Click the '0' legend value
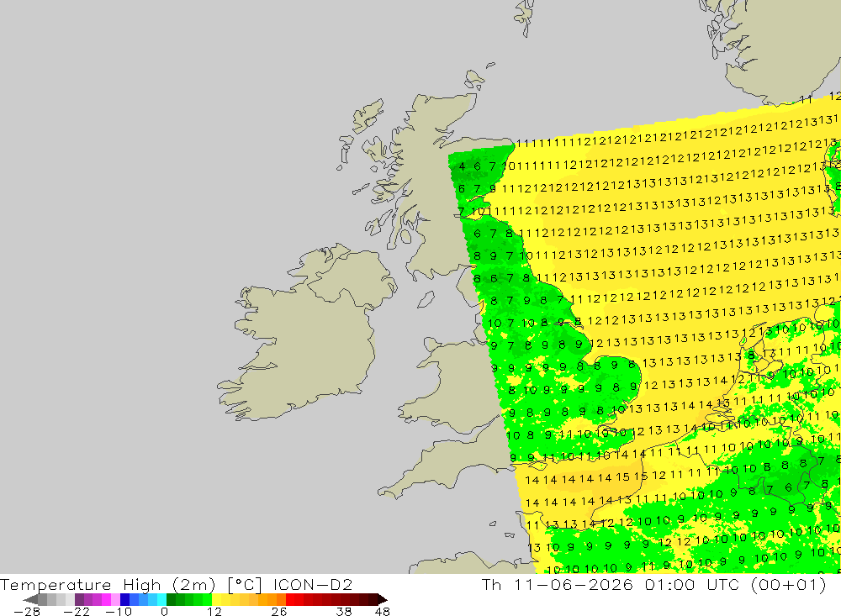 (x=164, y=611)
